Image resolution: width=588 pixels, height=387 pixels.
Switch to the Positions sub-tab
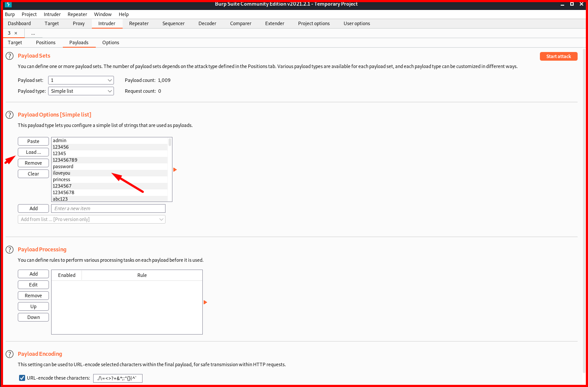click(x=45, y=42)
